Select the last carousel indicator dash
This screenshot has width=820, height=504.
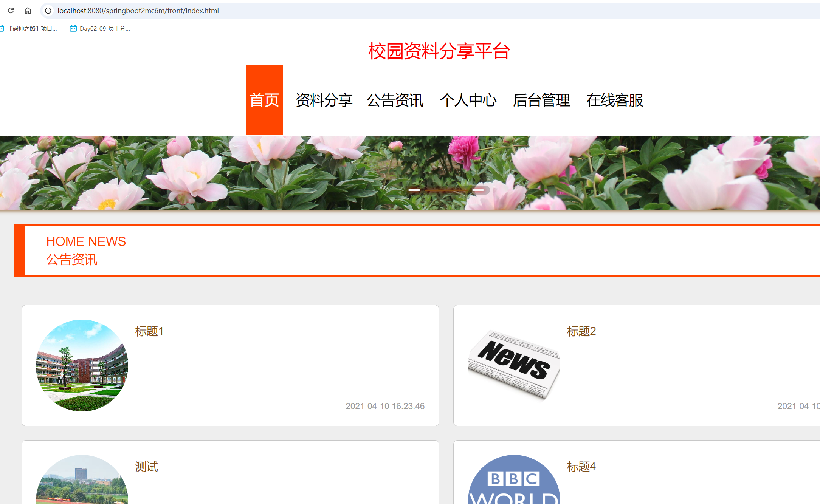pyautogui.click(x=478, y=190)
